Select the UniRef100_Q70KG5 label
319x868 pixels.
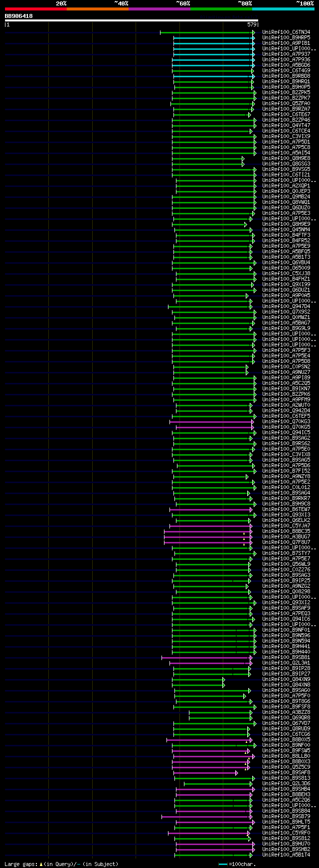click(286, 427)
